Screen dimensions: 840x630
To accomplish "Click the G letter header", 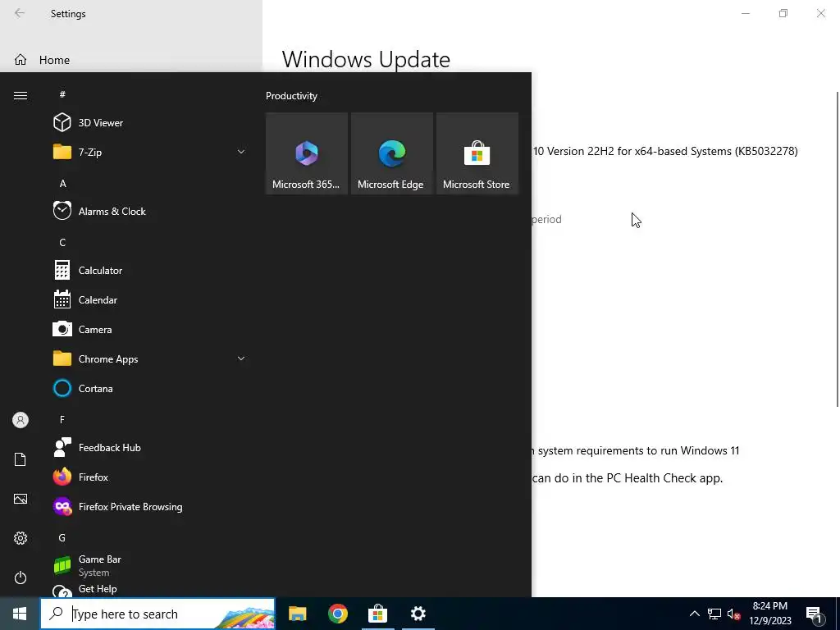I will pos(62,538).
